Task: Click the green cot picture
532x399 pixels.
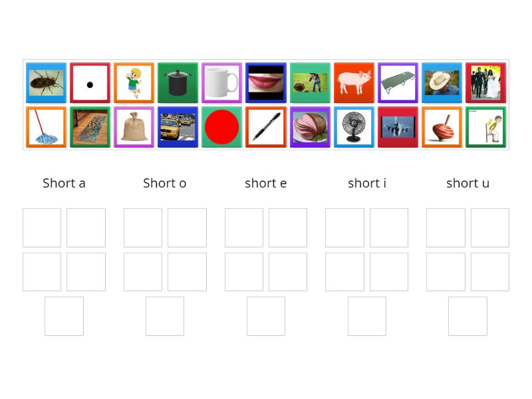Action: (398, 83)
